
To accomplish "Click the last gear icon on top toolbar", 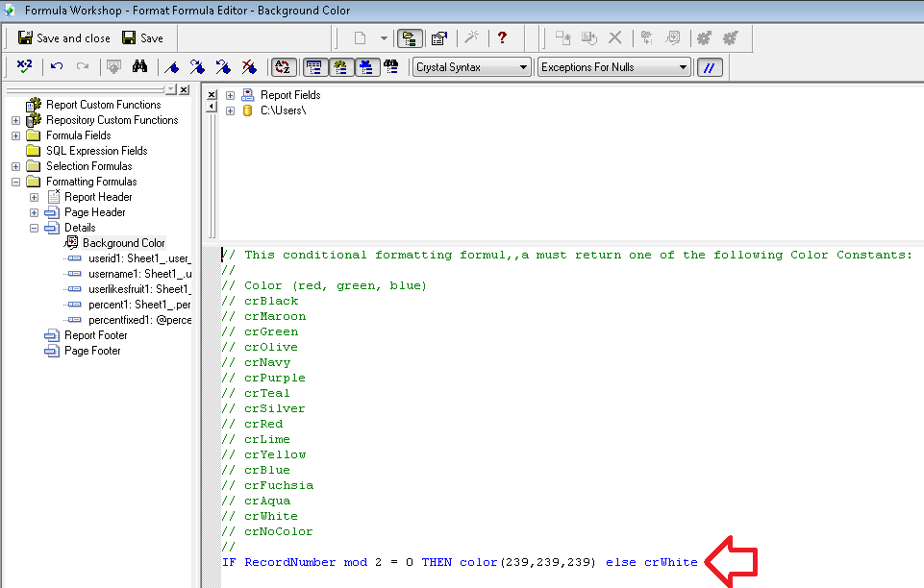I will click(731, 38).
